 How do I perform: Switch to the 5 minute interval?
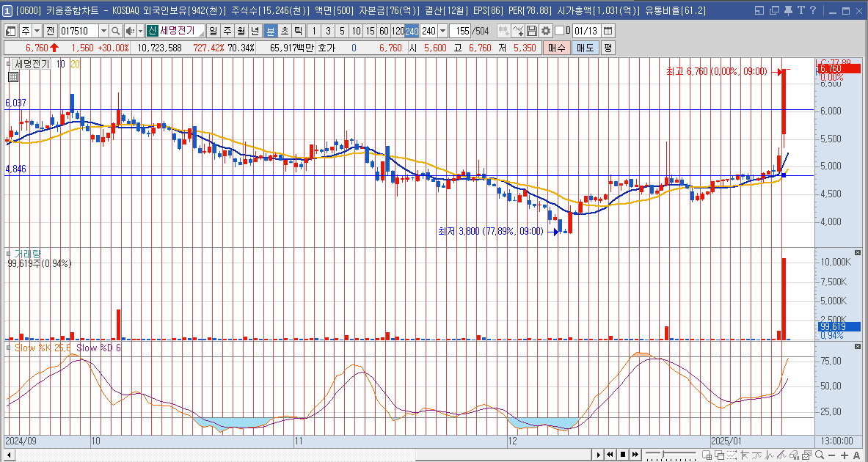(x=342, y=31)
